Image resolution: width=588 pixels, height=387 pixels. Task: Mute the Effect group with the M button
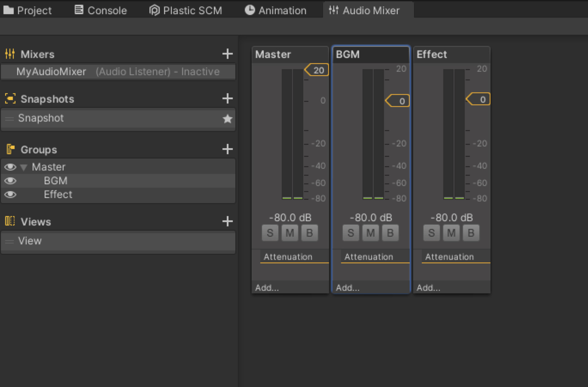[x=451, y=232]
